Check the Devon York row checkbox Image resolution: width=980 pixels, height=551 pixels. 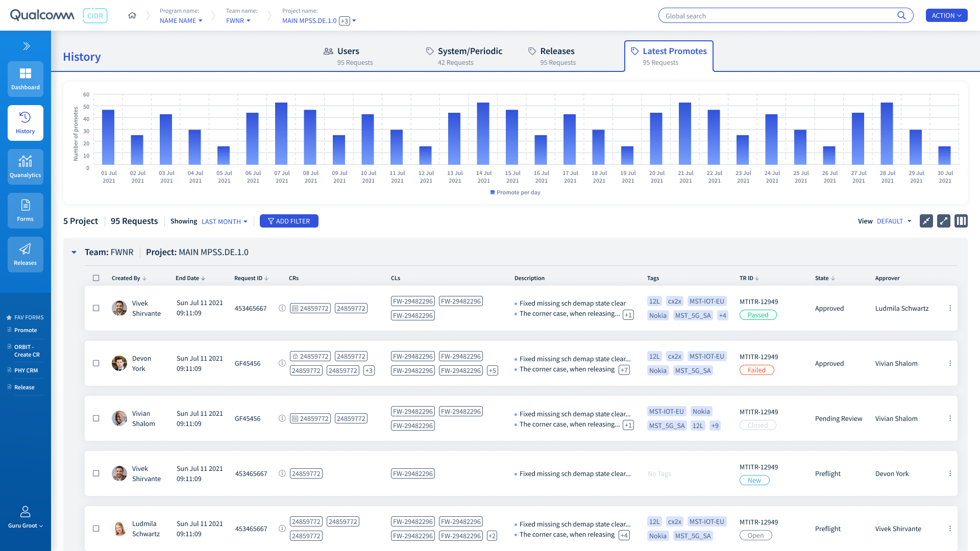click(x=96, y=363)
